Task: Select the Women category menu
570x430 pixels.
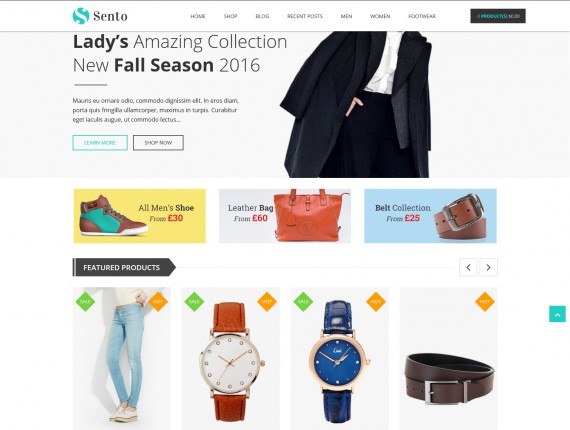Action: coord(380,16)
